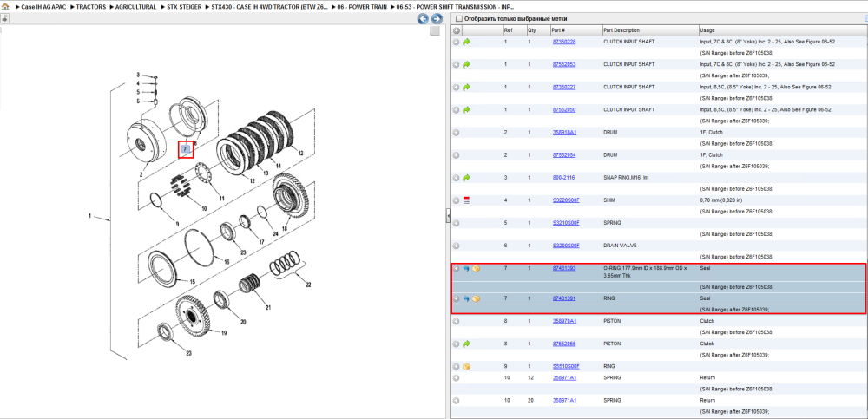Open part number 800-2116 link
This screenshot has width=868, height=419.
point(563,178)
